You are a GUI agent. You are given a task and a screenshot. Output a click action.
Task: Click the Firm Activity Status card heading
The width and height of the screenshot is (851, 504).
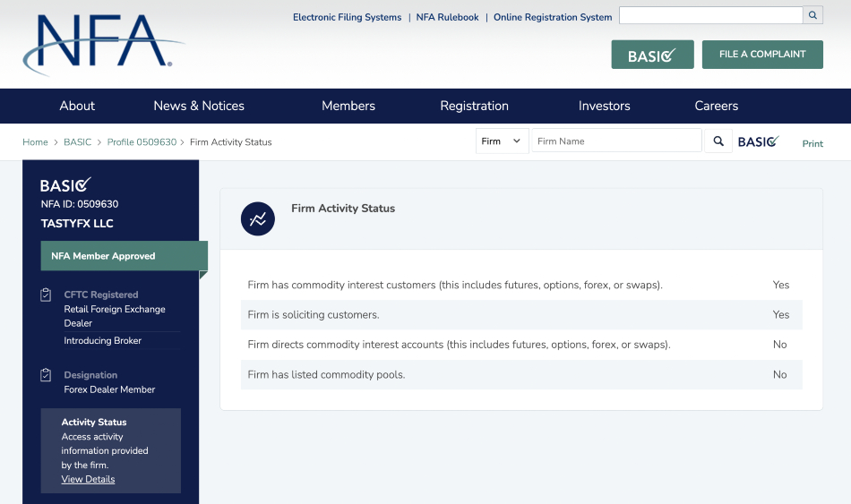pyautogui.click(x=343, y=209)
